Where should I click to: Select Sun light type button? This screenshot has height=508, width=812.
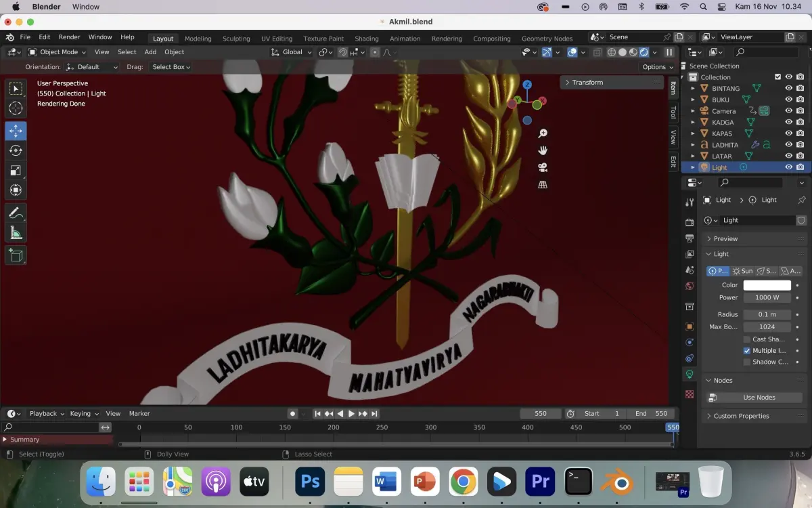[743, 271]
